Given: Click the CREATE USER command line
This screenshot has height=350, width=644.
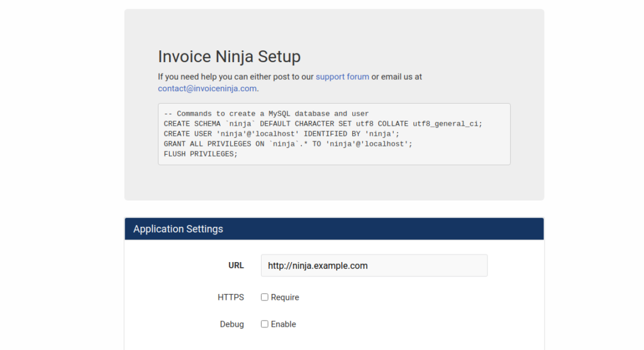Looking at the screenshot, I should [281, 134].
